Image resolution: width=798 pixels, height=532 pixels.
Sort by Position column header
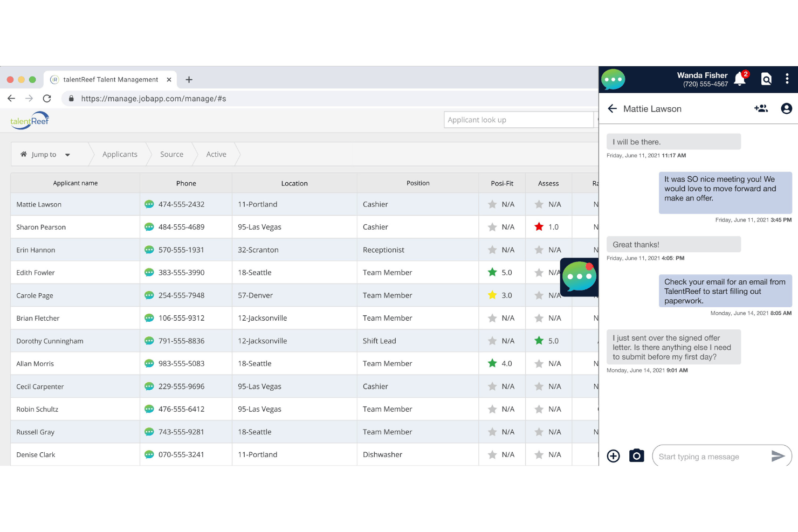pos(418,183)
